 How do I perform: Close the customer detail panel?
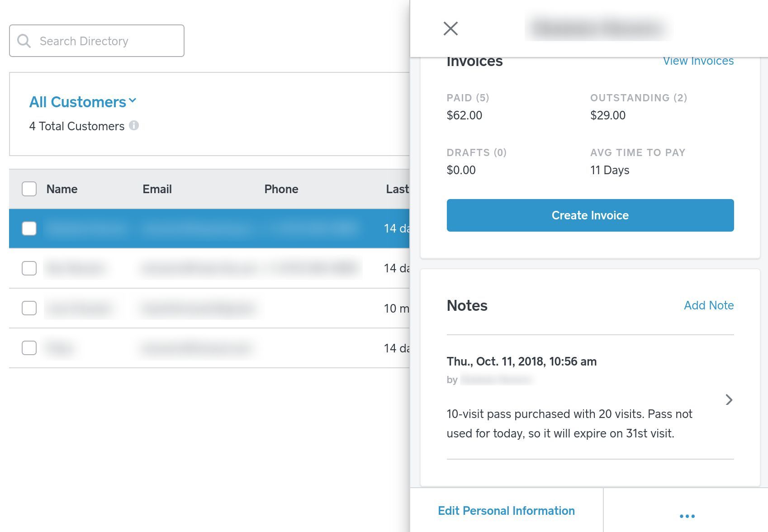pos(450,28)
